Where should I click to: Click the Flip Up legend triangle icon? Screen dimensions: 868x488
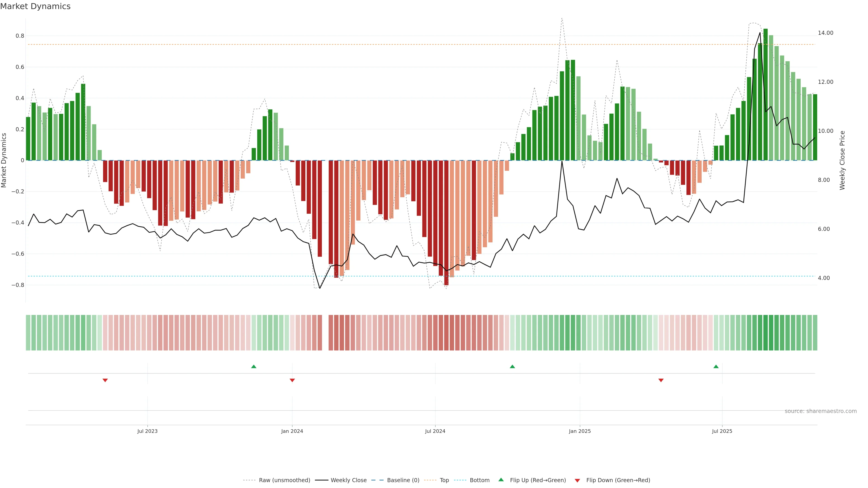pos(501,480)
